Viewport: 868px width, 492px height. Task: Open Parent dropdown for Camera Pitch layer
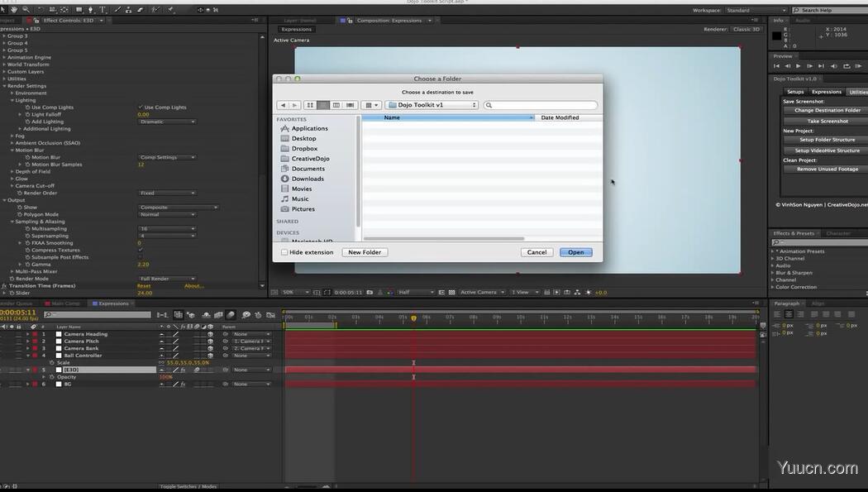click(x=251, y=342)
